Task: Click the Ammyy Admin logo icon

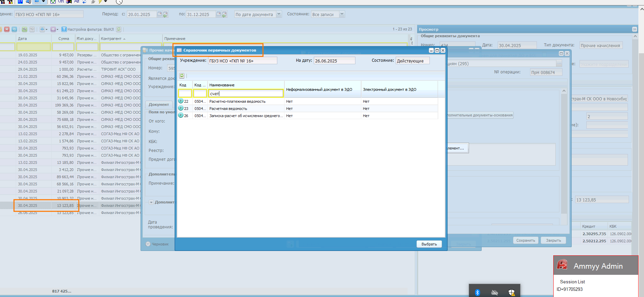Action: (x=562, y=265)
